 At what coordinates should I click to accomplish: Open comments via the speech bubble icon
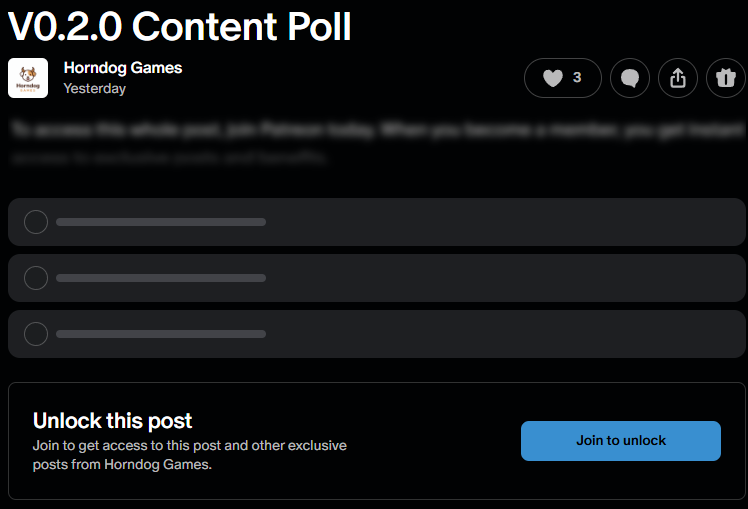pos(630,78)
